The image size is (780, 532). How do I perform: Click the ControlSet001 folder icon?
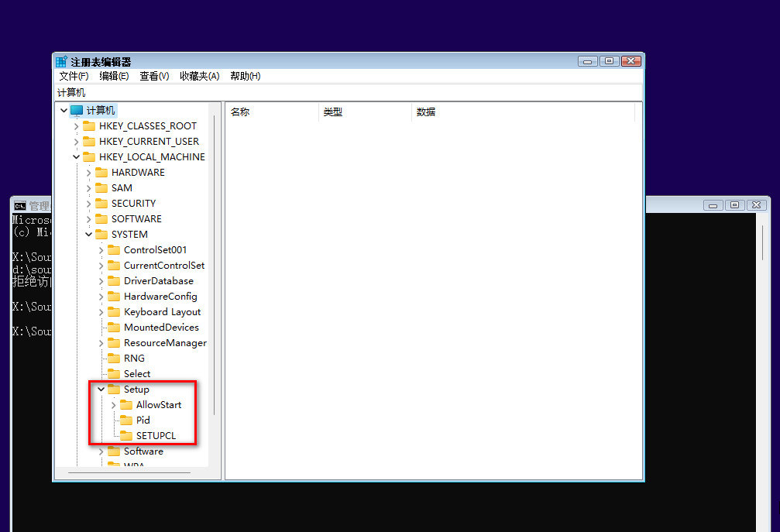(x=114, y=249)
